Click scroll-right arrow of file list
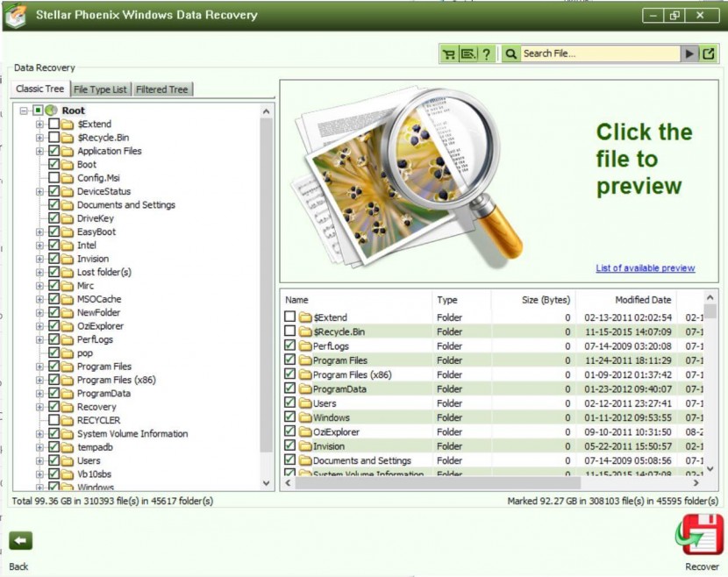 pyautogui.click(x=696, y=483)
